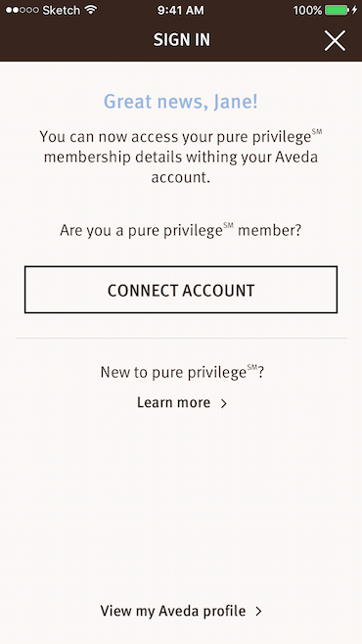Tap the 100% battery percentage text

(307, 10)
